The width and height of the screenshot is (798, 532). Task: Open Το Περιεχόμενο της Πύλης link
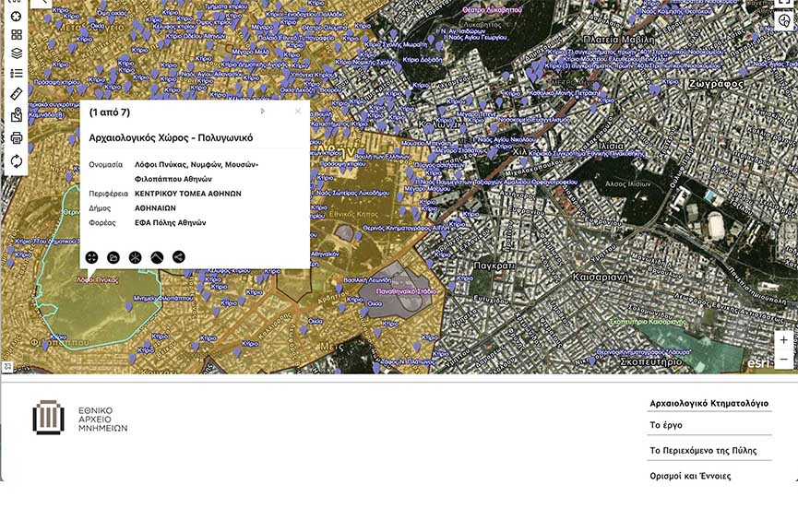(703, 451)
